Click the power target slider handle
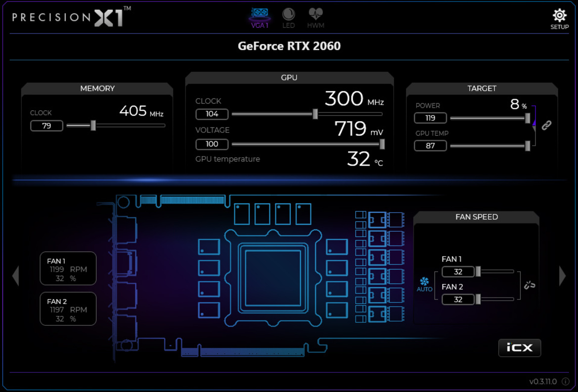578x392 pixels. coord(528,118)
